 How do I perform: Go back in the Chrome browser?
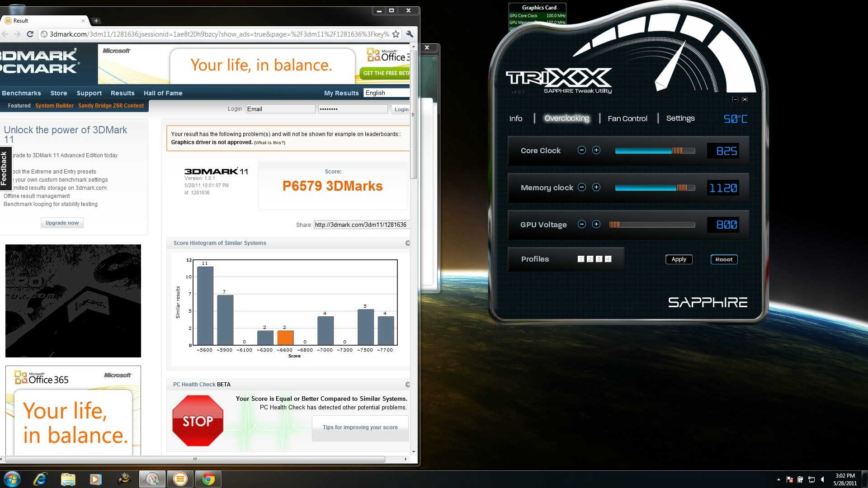tap(5, 34)
